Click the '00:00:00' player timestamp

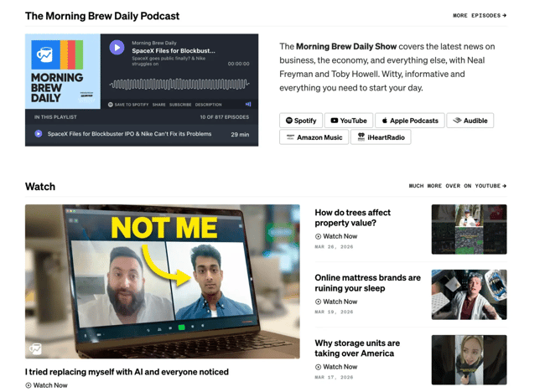point(238,64)
